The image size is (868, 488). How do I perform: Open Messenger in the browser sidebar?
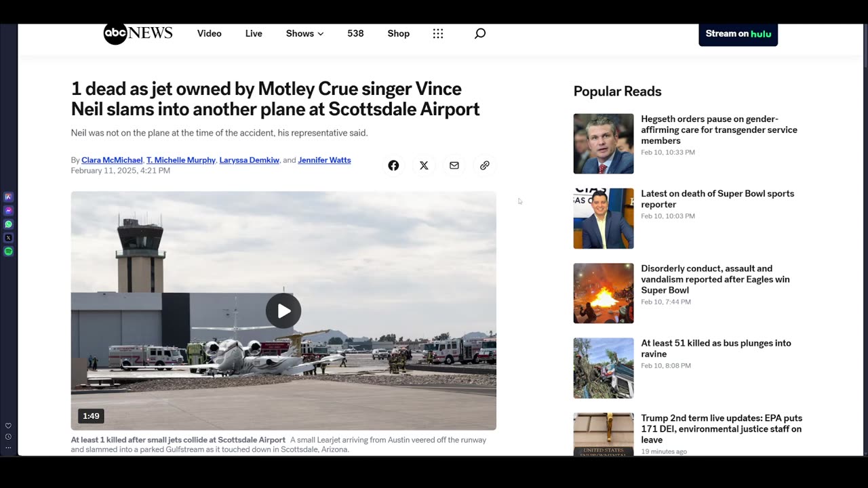coord(8,211)
